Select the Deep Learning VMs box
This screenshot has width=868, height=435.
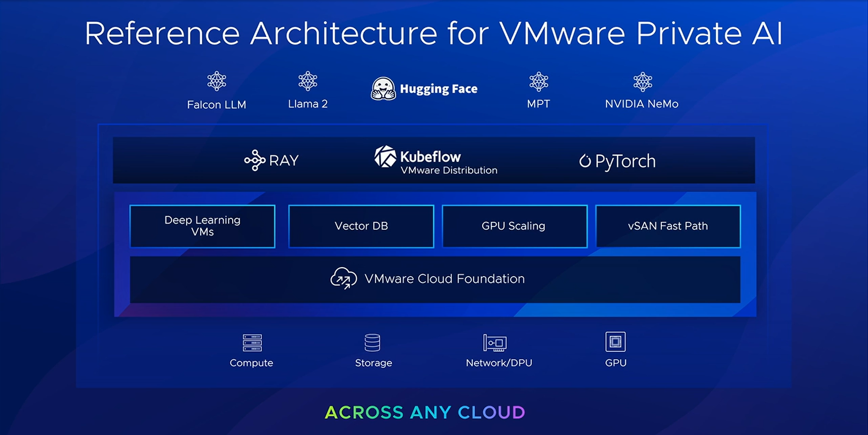[x=203, y=226]
